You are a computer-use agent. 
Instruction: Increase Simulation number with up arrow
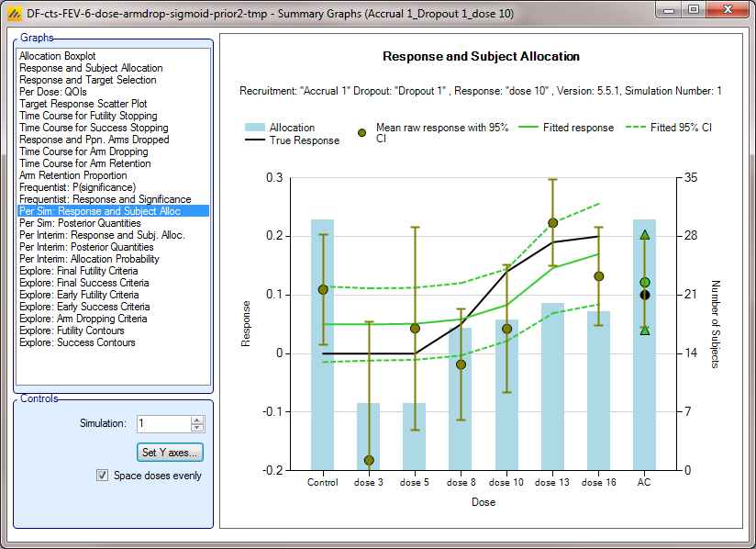(x=196, y=420)
